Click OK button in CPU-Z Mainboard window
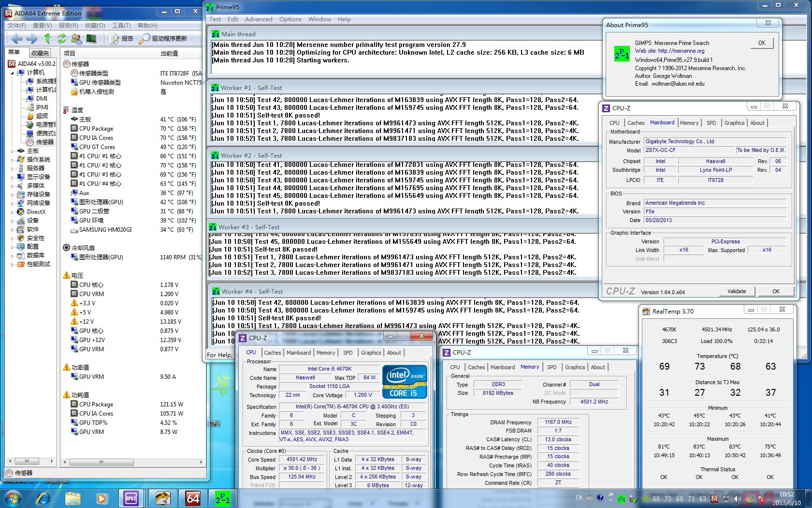The image size is (812, 508). click(x=776, y=291)
